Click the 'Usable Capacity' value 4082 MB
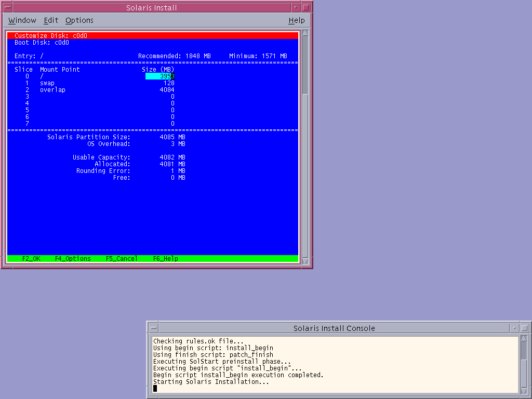Viewport: 532px width, 399px height. click(x=172, y=157)
